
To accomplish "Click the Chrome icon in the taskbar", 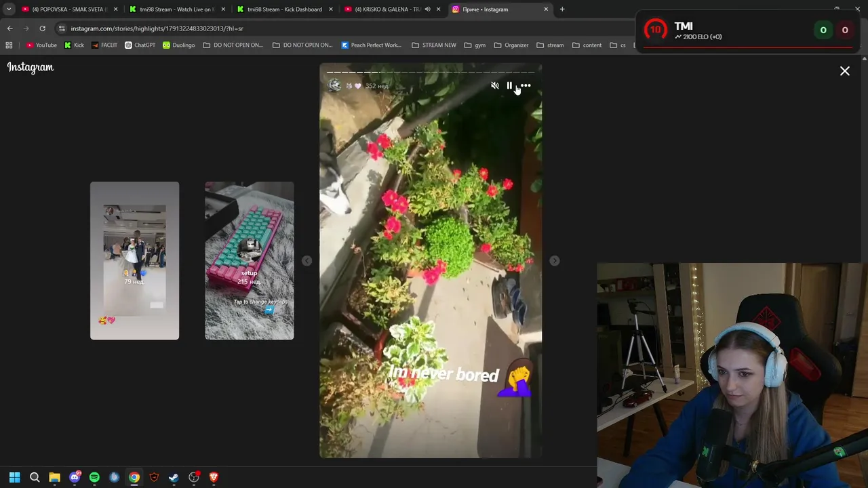I will click(134, 477).
